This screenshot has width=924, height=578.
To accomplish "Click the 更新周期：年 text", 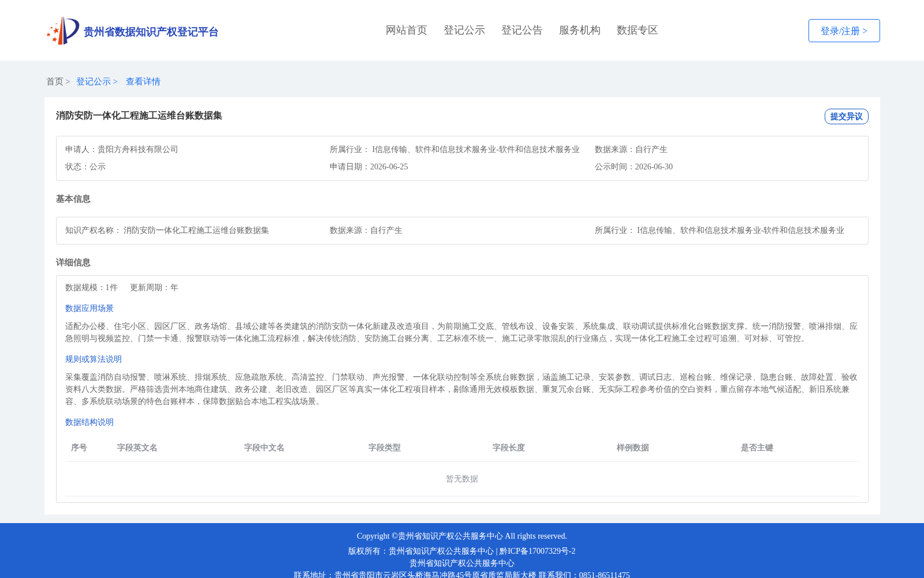I will tap(154, 287).
